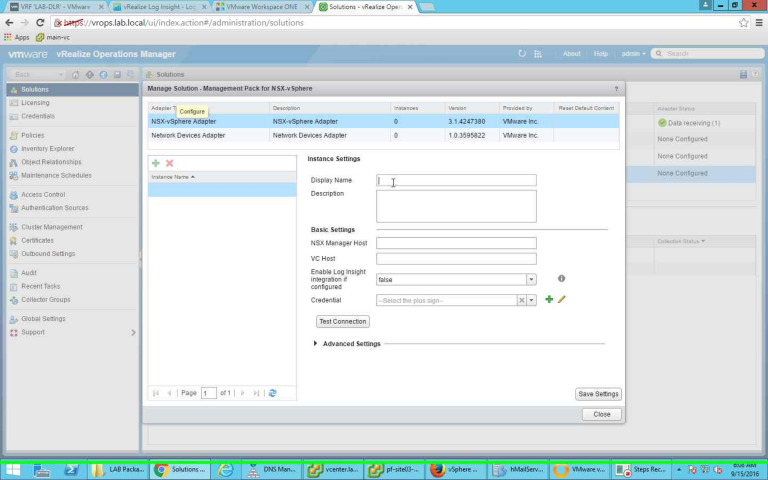Click the browser address bar
Viewport: 768px width, 480px height.
[x=392, y=23]
